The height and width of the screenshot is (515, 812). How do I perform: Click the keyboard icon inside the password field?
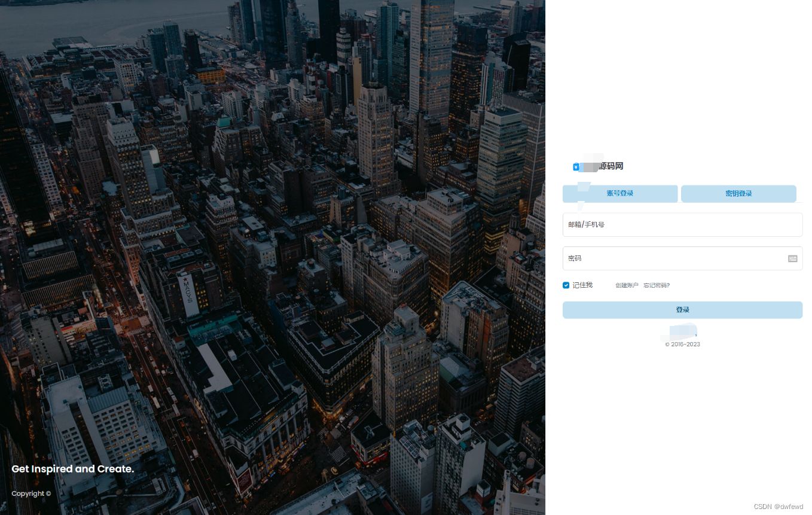[792, 258]
